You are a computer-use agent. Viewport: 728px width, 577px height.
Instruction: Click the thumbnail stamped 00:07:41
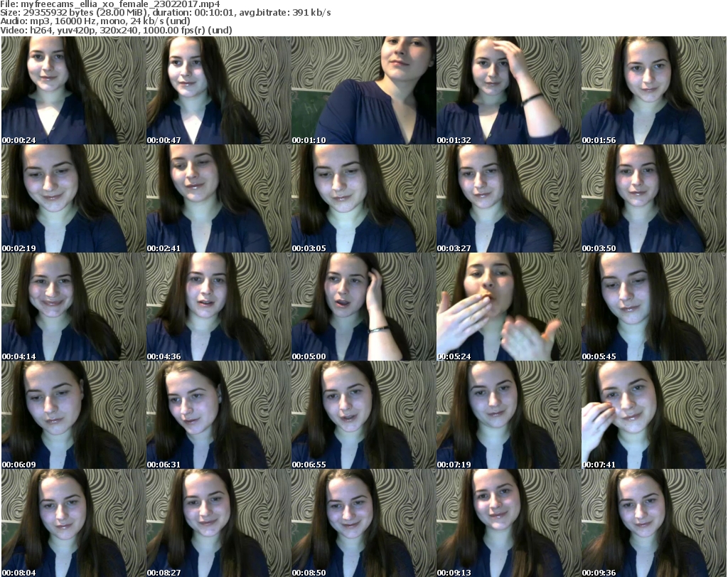coord(654,415)
